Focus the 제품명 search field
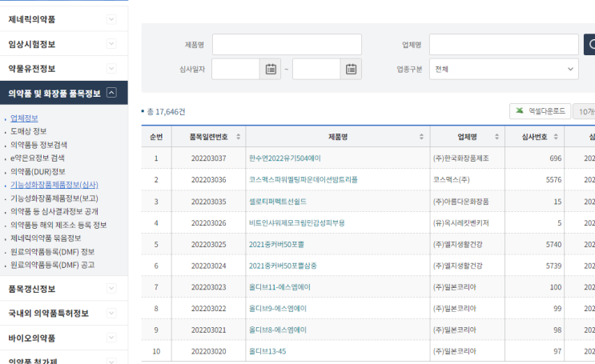The height and width of the screenshot is (364, 595). (287, 44)
